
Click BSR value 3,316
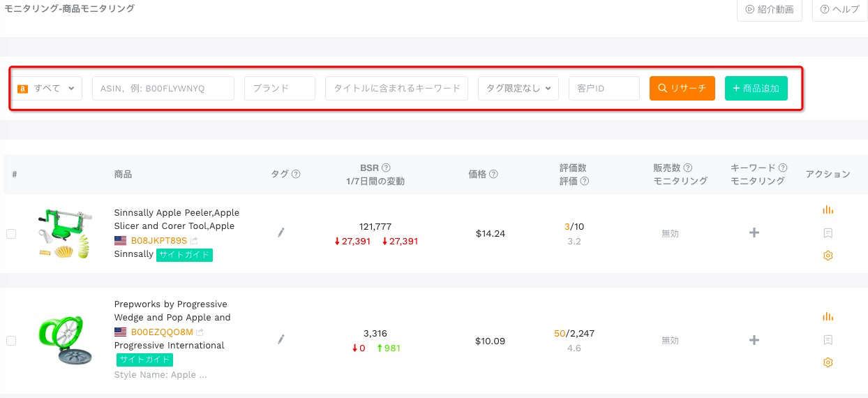375,334
